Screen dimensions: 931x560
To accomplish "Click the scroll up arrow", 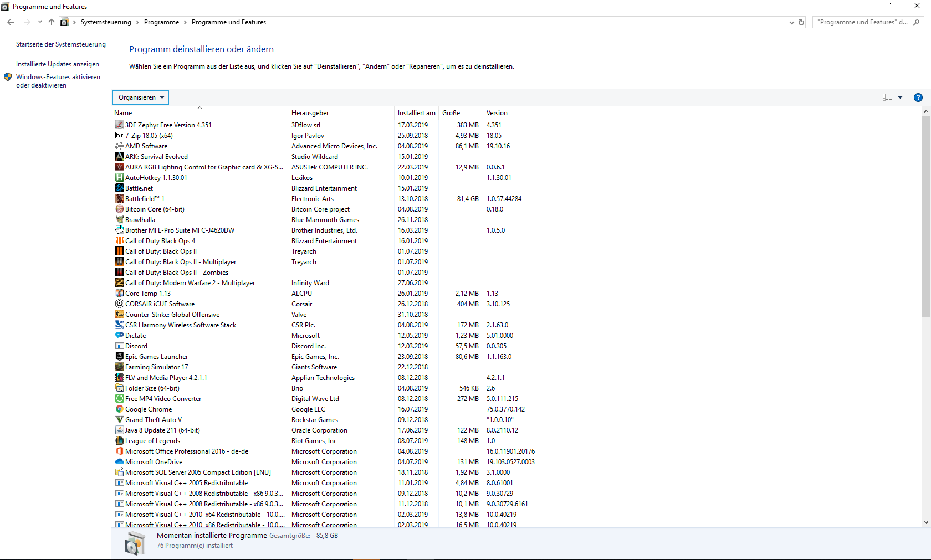I will coord(926,111).
